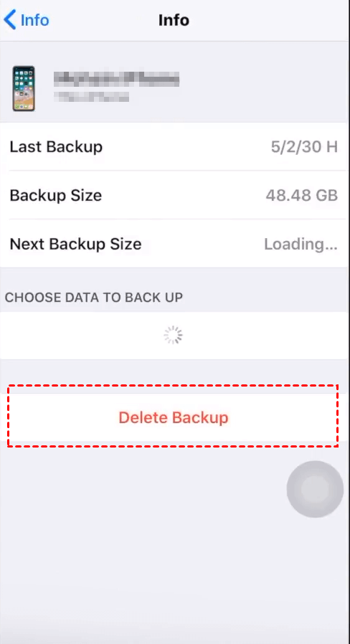This screenshot has height=644, width=350.
Task: Select the Last Backup row label
Action: [56, 146]
